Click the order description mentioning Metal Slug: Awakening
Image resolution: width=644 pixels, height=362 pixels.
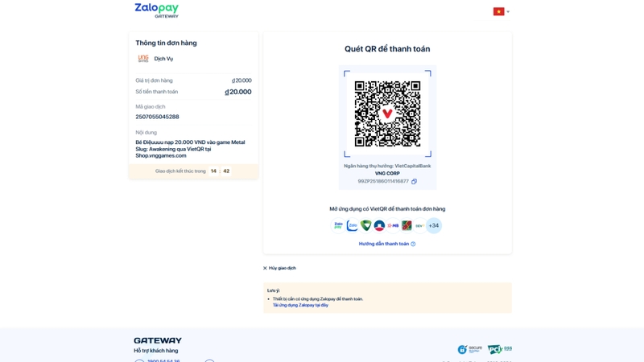coord(190,149)
